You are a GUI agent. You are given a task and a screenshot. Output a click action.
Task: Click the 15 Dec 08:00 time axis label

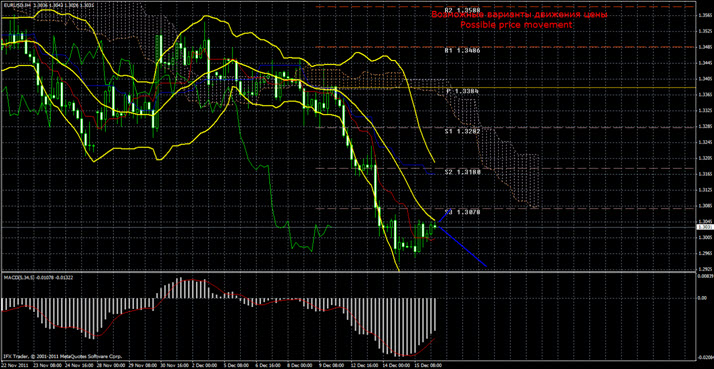(x=428, y=366)
